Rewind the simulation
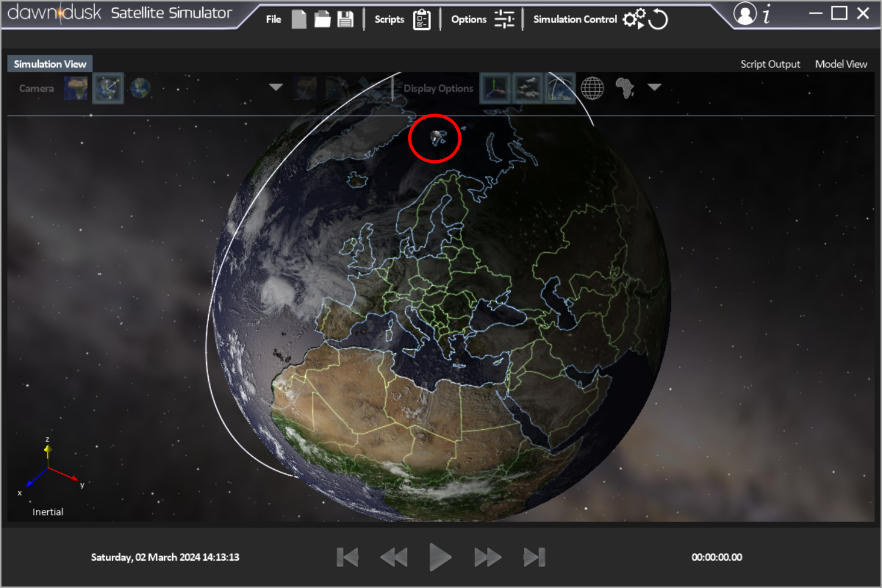This screenshot has width=882, height=588. click(394, 557)
